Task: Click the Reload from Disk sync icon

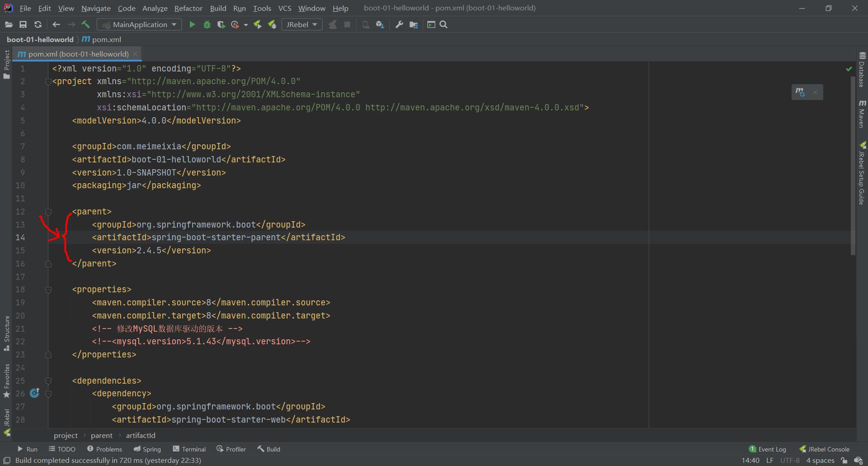Action: click(38, 24)
